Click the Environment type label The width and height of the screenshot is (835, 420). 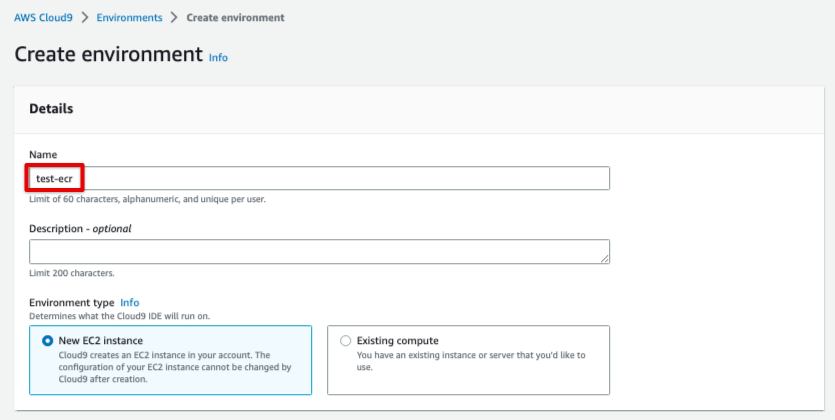click(x=72, y=302)
